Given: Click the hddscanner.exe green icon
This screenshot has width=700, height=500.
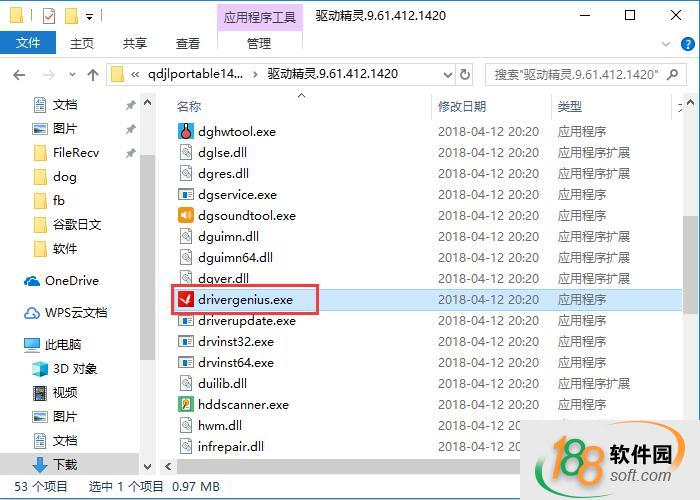Looking at the screenshot, I should click(x=186, y=404).
